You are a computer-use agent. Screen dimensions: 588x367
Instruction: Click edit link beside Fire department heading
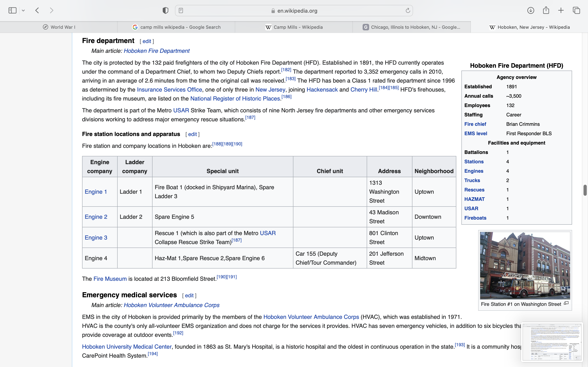pos(147,41)
